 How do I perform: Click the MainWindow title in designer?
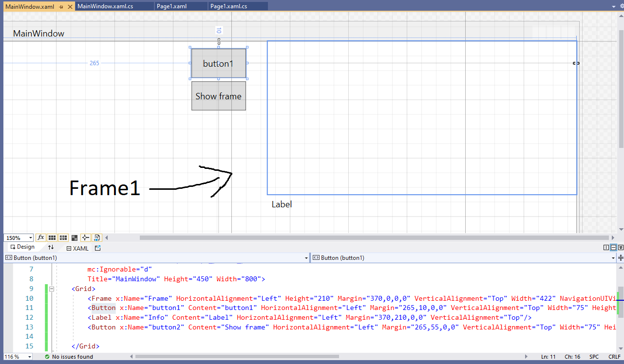tap(38, 34)
